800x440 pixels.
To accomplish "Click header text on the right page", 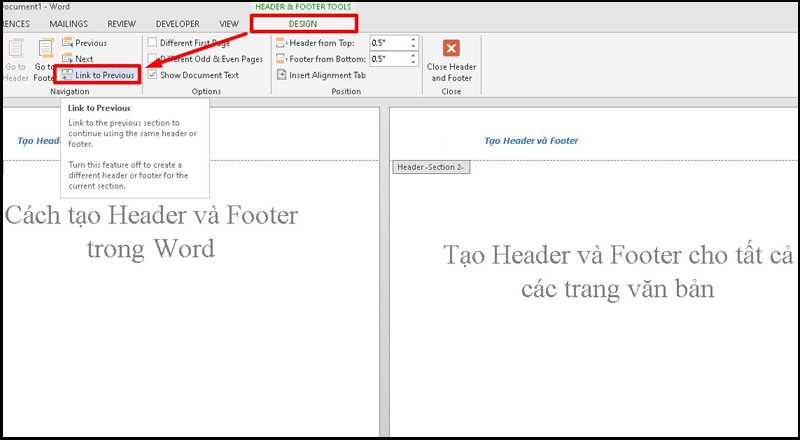I will (531, 141).
